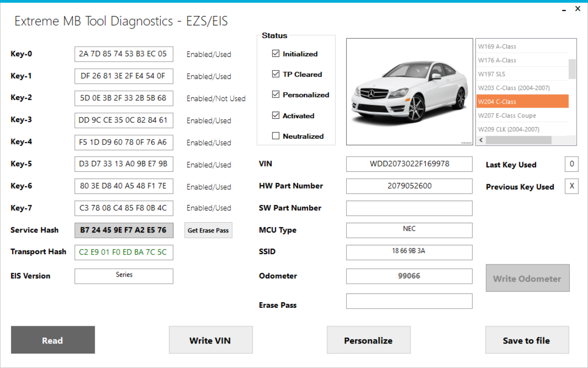This screenshot has height=368, width=588.
Task: Click the VIN input field
Action: [409, 164]
